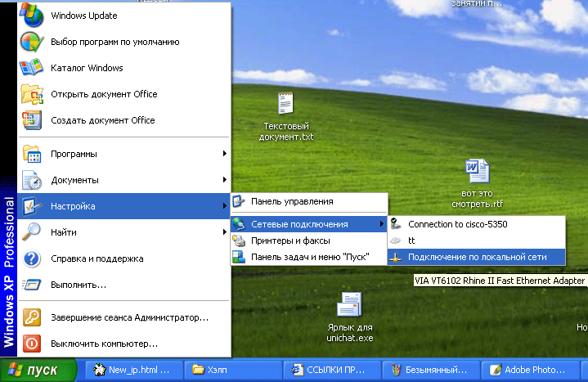Screen dimensions: 588x382
Task: Click the Каталог Windows icon
Action: click(32, 68)
